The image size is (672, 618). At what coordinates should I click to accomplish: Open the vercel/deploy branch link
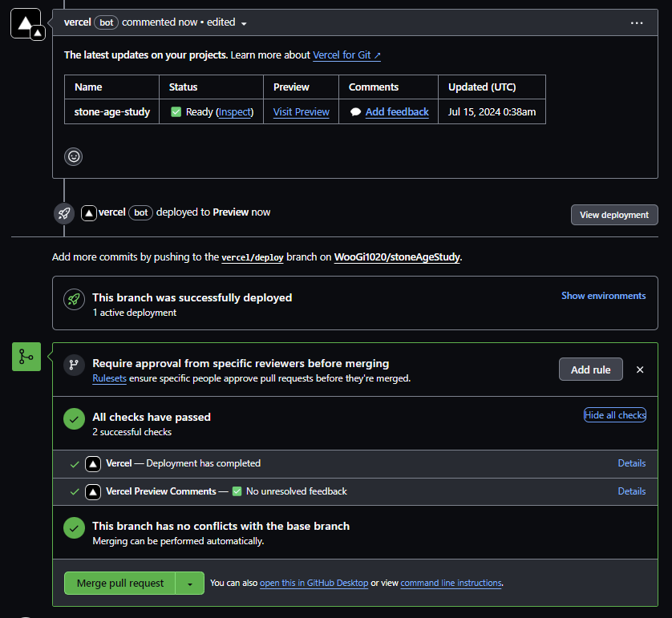253,257
